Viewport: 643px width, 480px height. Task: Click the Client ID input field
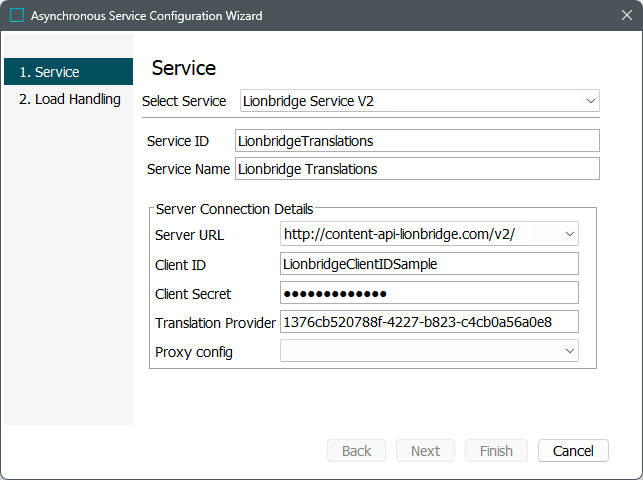[x=429, y=264]
